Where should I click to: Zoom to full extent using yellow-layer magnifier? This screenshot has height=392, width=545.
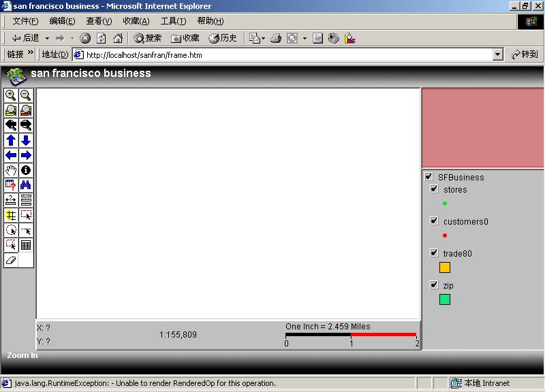tap(11, 110)
